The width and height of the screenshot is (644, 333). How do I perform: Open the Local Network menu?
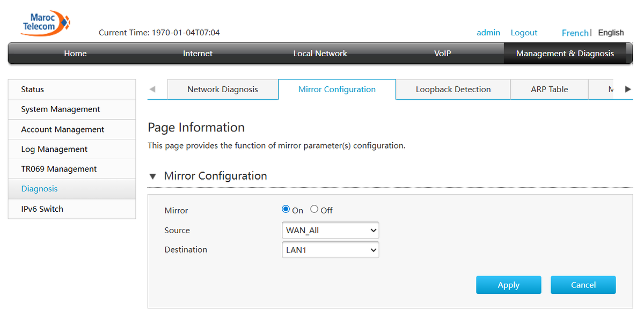click(x=320, y=54)
